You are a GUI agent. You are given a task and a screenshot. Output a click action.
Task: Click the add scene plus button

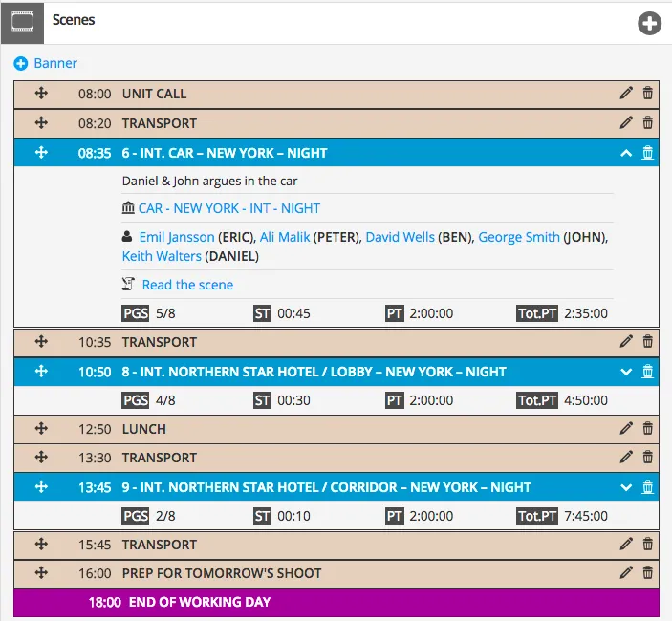coord(649,24)
